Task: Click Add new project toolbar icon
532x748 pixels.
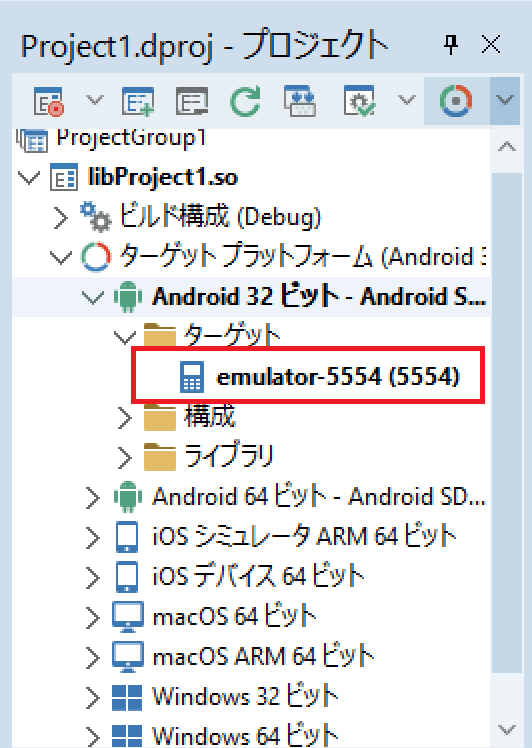Action: 138,101
